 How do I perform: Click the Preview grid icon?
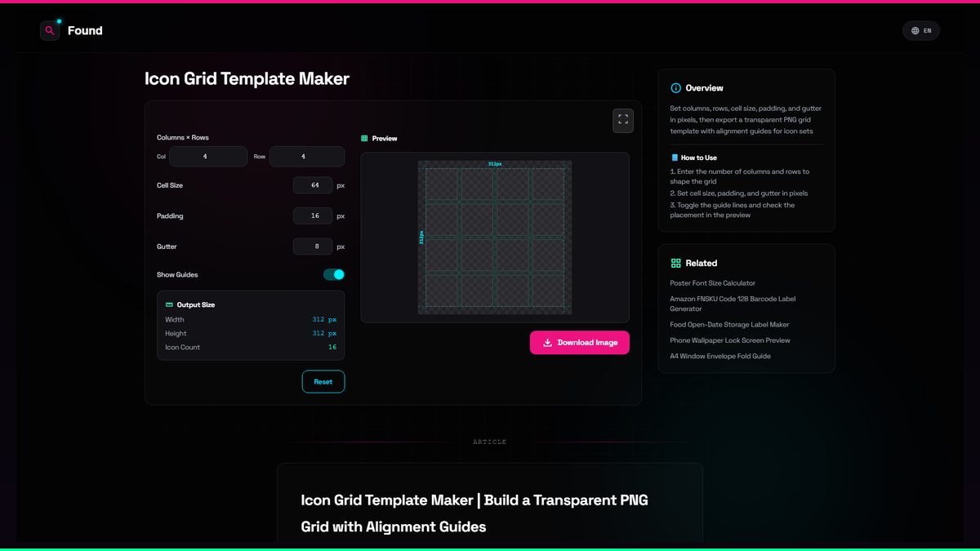pos(364,139)
